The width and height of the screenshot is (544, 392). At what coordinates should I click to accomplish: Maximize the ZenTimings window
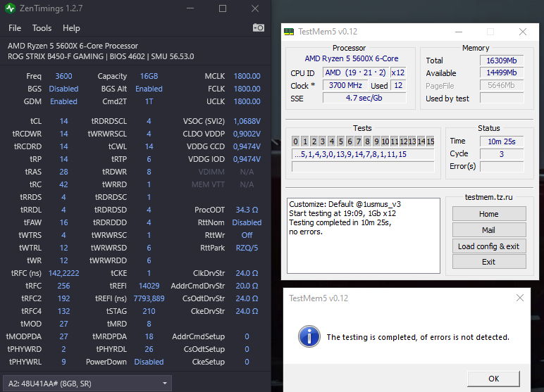pos(223,8)
